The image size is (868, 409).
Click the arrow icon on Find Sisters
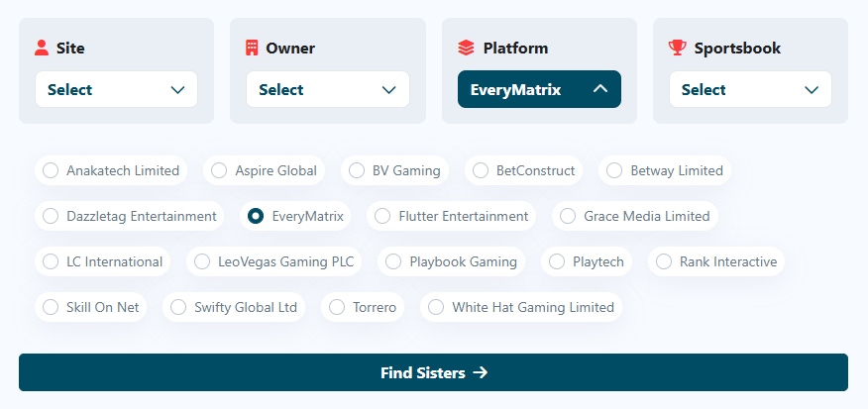(x=481, y=373)
